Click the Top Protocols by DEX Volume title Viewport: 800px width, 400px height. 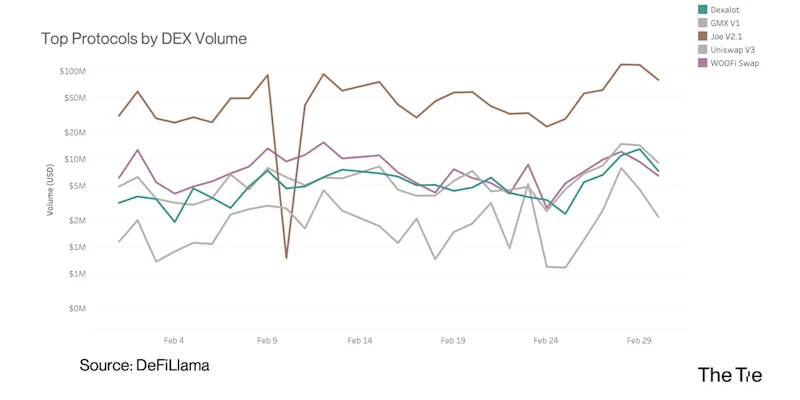coord(144,39)
